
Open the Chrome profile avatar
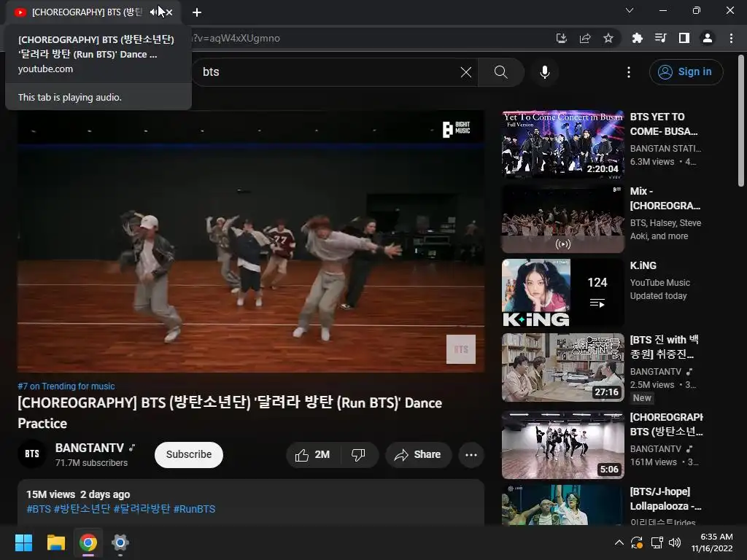click(x=708, y=39)
